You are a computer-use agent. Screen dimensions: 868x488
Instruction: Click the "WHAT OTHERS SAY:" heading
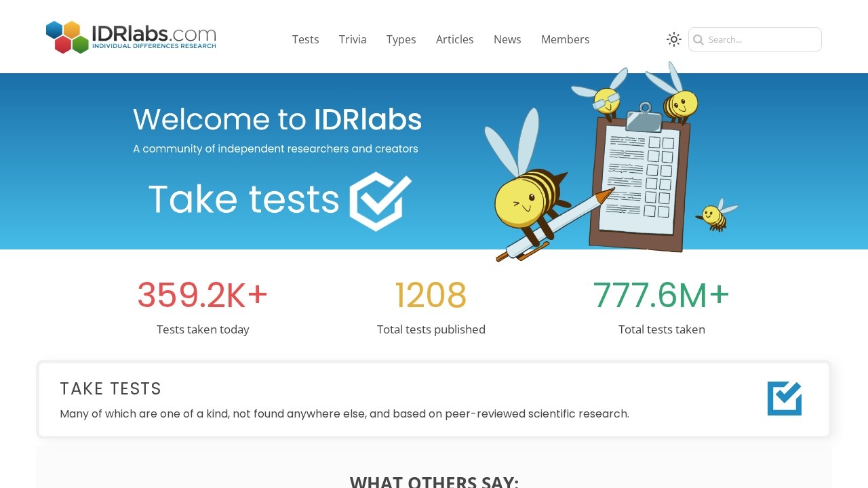[434, 483]
